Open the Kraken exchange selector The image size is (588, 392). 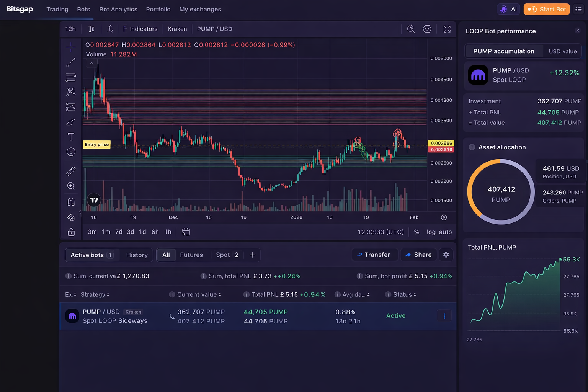(x=177, y=29)
